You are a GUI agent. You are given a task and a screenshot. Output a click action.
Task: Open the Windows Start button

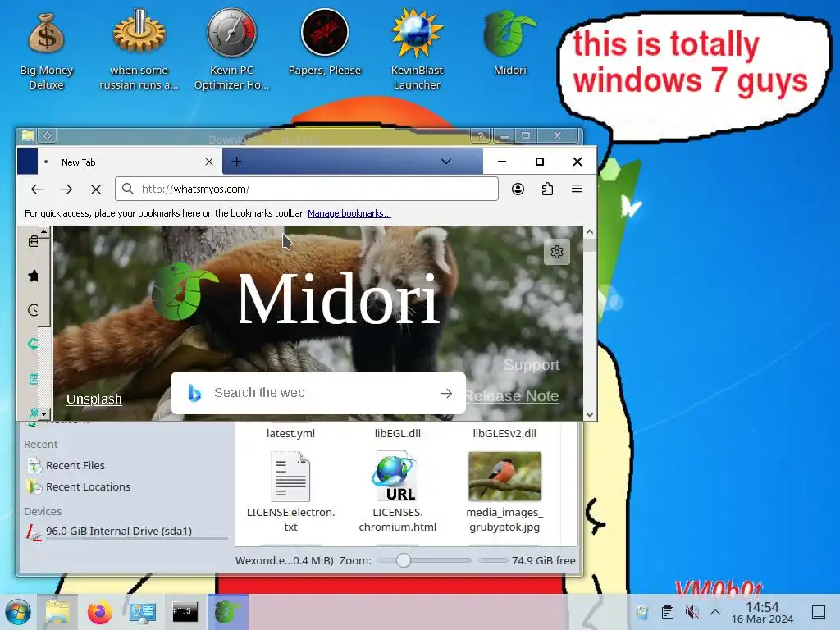[x=17, y=612]
